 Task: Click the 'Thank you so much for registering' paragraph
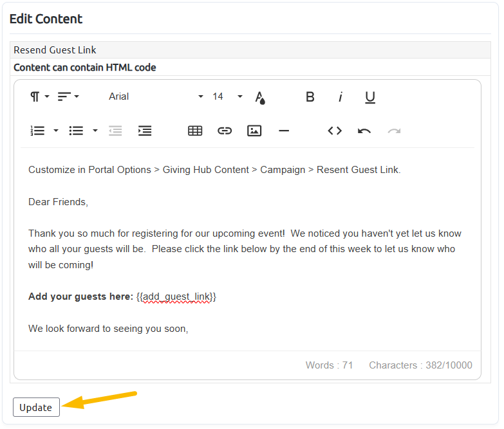coord(245,249)
